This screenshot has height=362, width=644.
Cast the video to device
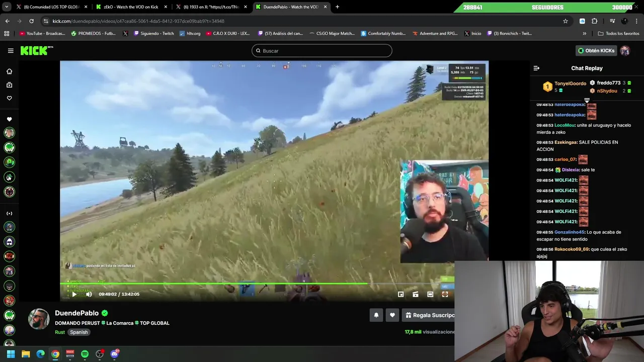(415, 294)
